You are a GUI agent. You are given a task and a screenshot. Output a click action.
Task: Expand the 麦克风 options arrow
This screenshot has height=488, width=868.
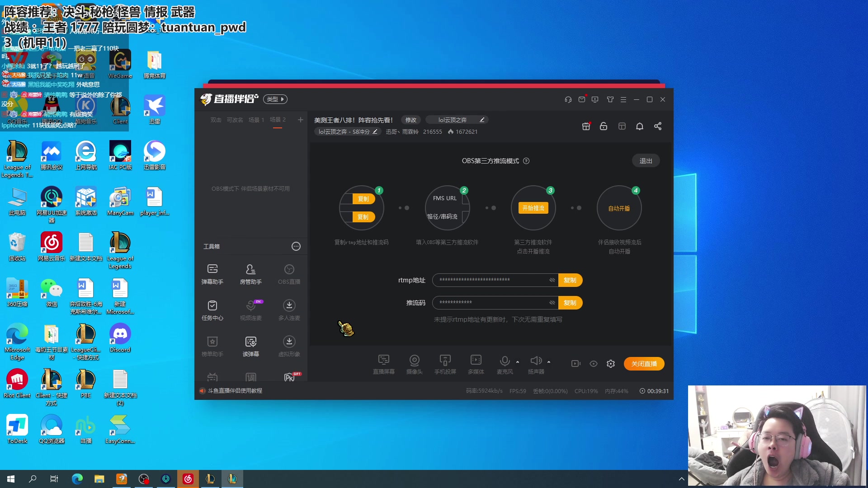(x=518, y=362)
